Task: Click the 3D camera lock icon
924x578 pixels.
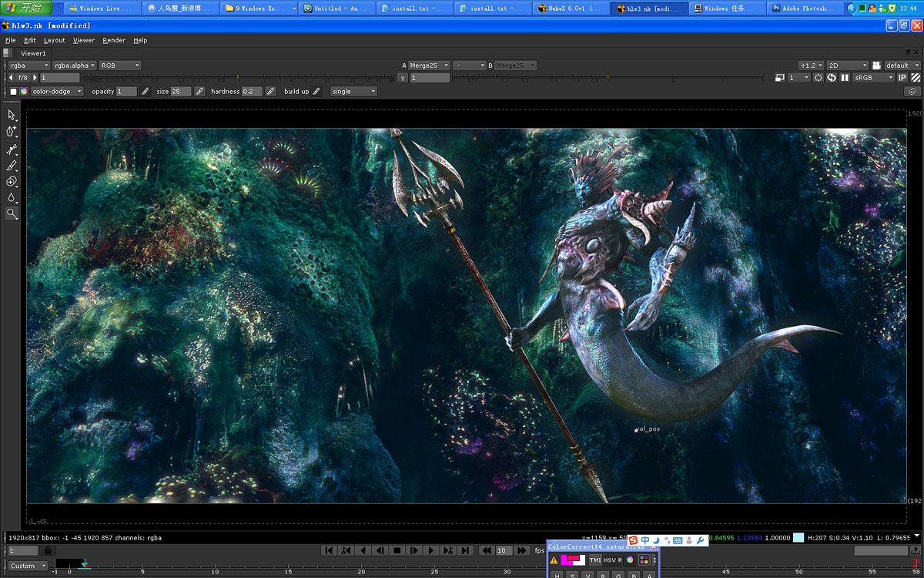Action: point(876,66)
